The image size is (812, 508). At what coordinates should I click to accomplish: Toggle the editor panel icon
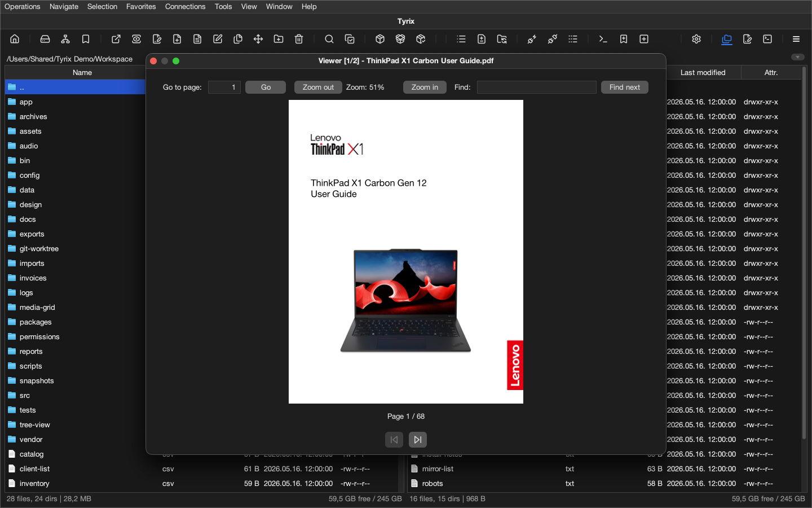point(747,39)
